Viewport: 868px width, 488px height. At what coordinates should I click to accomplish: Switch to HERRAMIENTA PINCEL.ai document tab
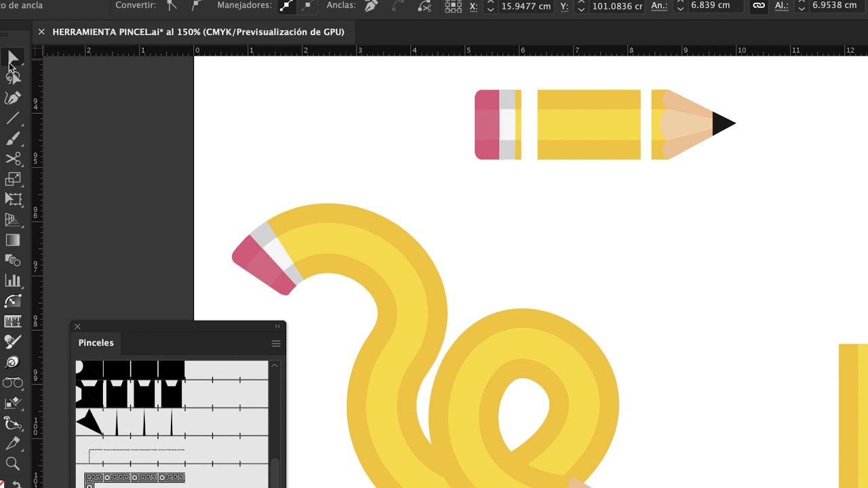pyautogui.click(x=198, y=32)
